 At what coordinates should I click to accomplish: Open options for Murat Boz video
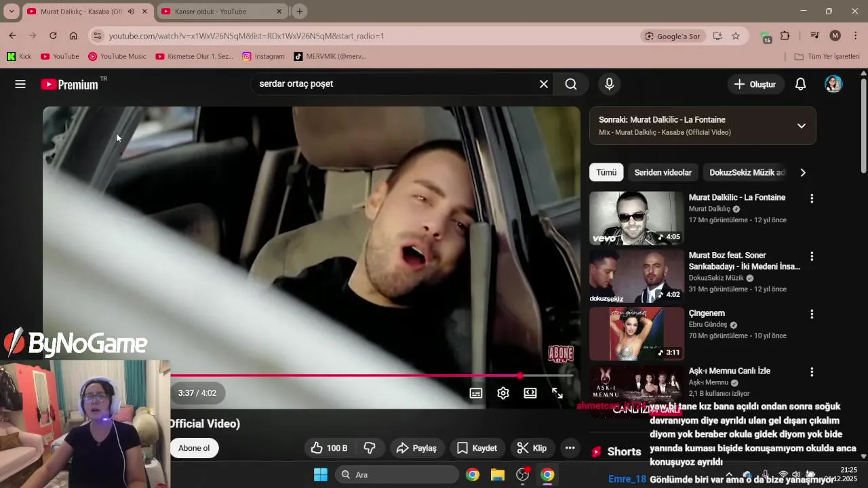tap(812, 256)
